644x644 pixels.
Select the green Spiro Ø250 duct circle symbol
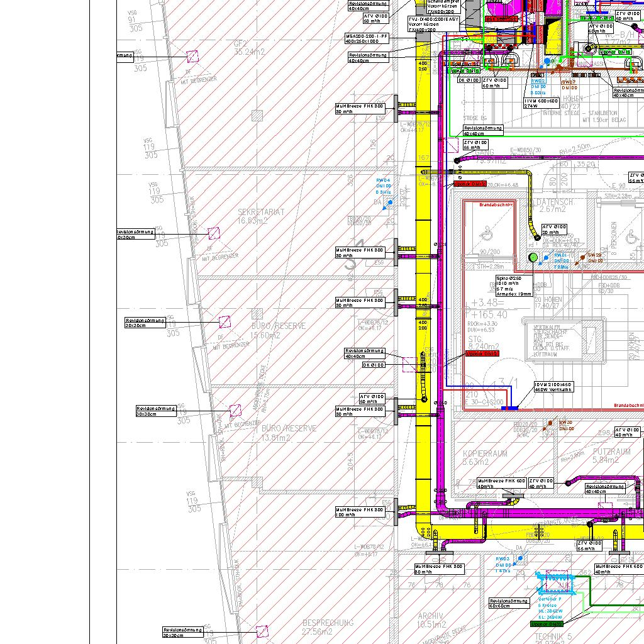pos(533,257)
